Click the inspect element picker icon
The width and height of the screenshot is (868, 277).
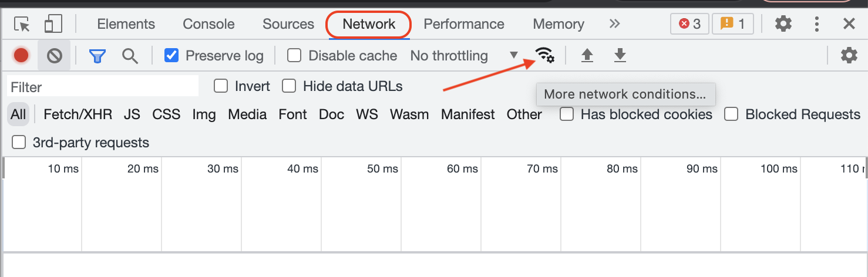[22, 24]
